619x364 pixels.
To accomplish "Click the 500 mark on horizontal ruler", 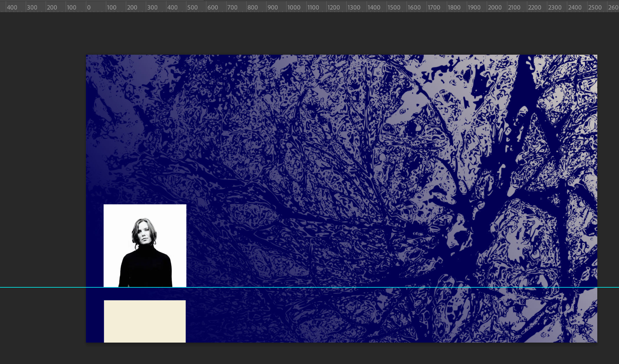I will pos(192,8).
